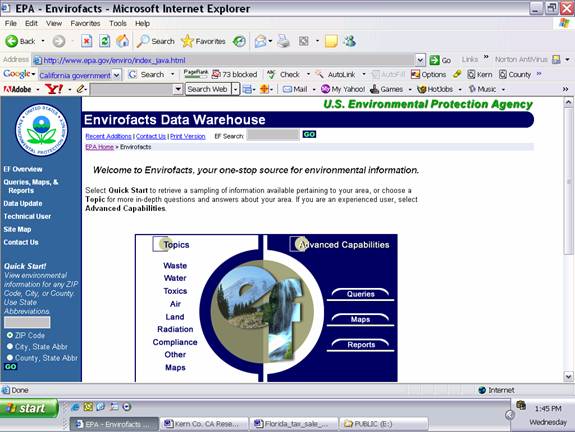This screenshot has height=432, width=575.
Task: Click the Kern search-word button
Action: pyautogui.click(x=480, y=74)
